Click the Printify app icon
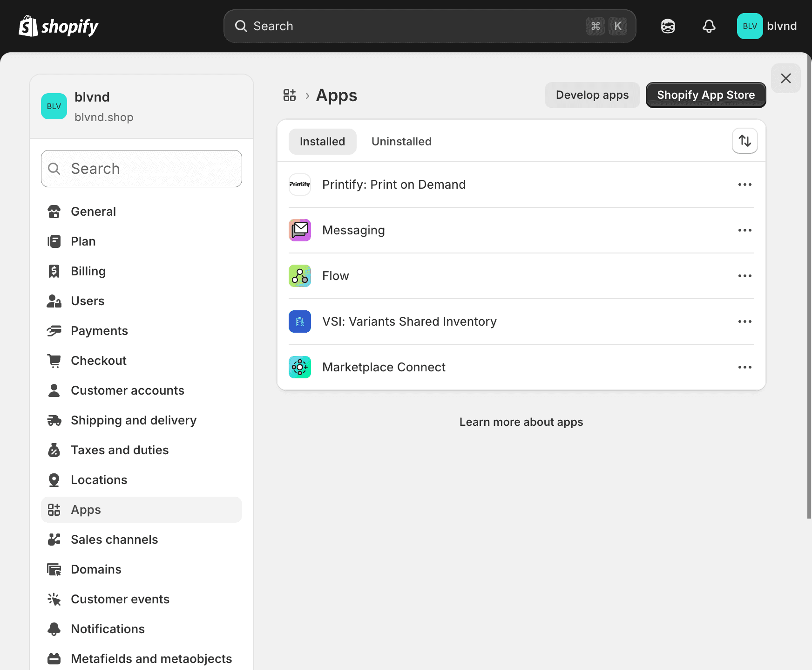The image size is (812, 670). click(x=300, y=185)
